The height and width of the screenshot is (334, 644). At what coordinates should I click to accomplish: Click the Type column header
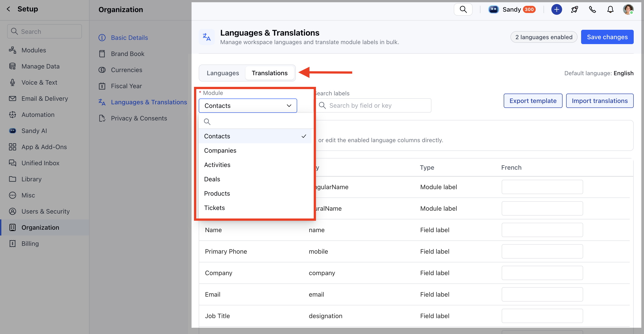[x=427, y=167]
